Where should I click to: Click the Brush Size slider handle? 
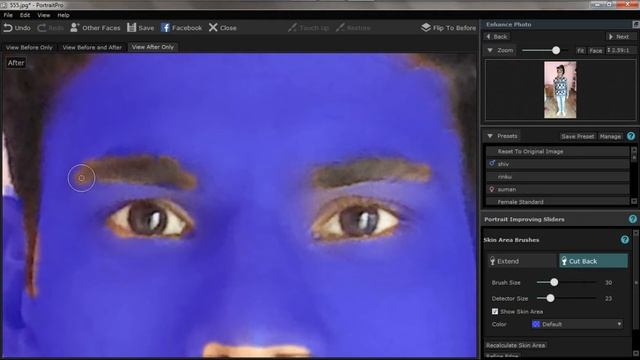point(554,282)
